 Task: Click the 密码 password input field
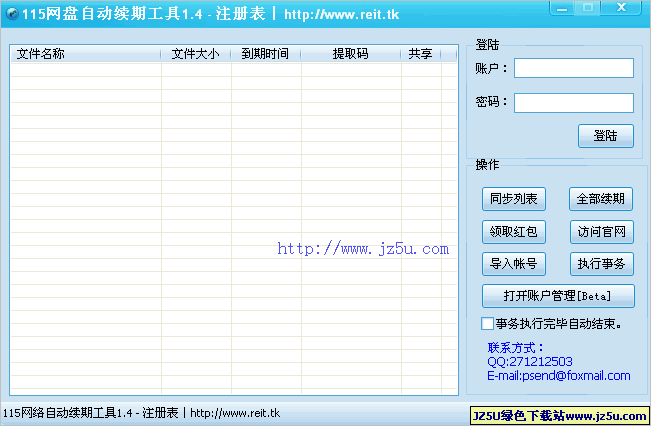tap(574, 103)
